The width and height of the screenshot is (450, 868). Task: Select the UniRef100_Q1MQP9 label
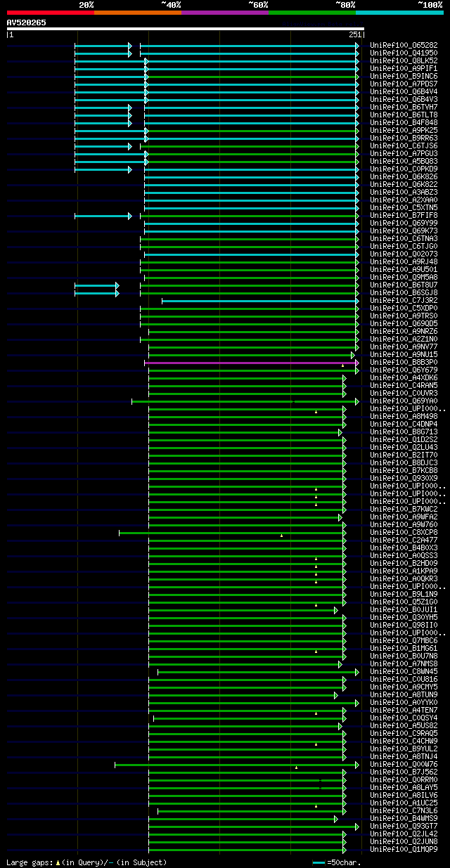click(404, 849)
